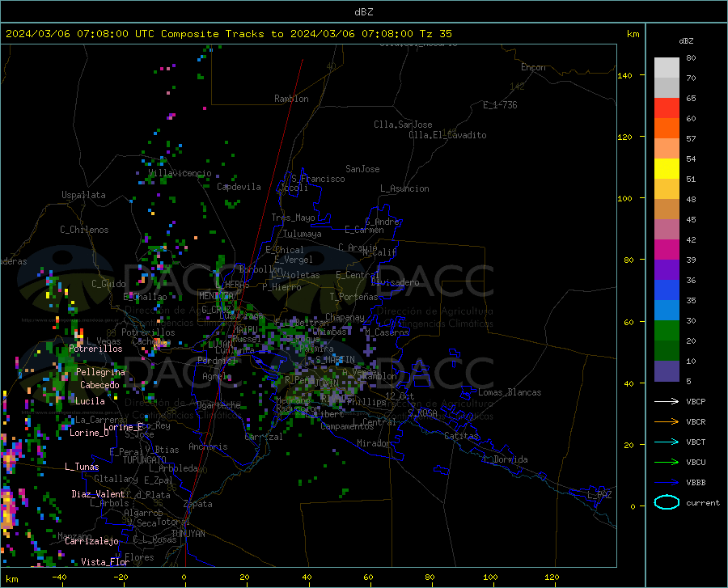
Task: Click the Carrizalejo label
Action: [x=91, y=541]
